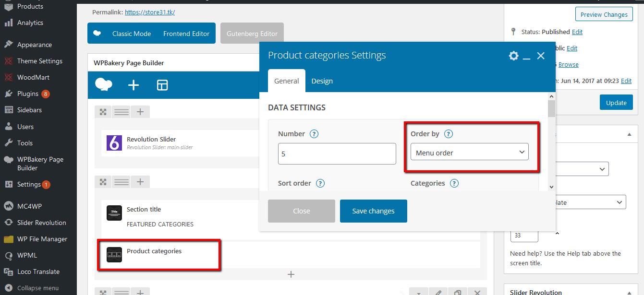Edit the Published status
The height and width of the screenshot is (295, 644).
click(577, 32)
